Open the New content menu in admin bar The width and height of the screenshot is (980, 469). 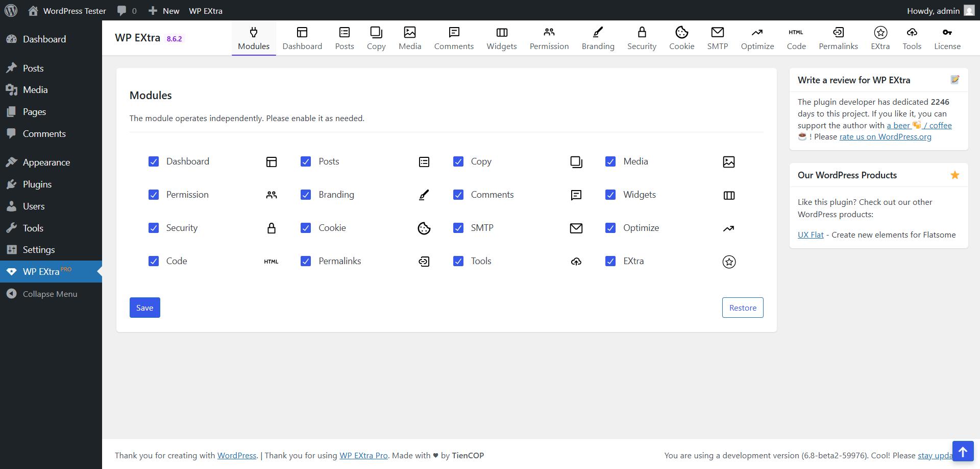tap(164, 11)
